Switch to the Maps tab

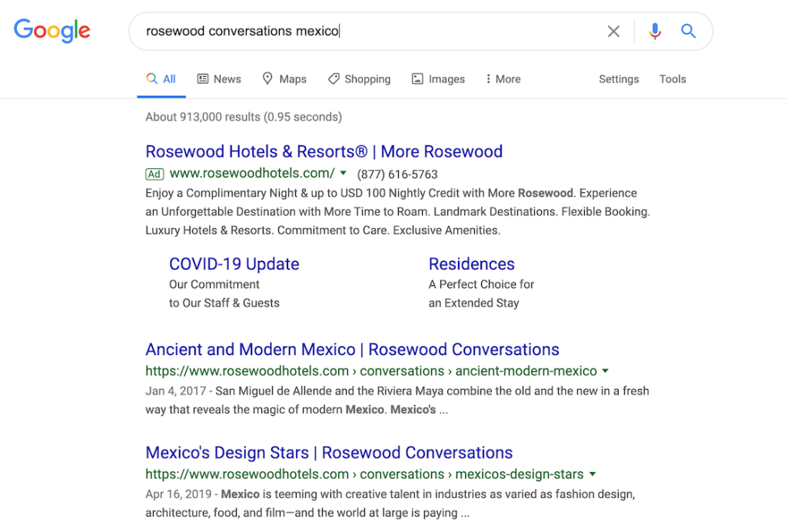click(x=284, y=79)
